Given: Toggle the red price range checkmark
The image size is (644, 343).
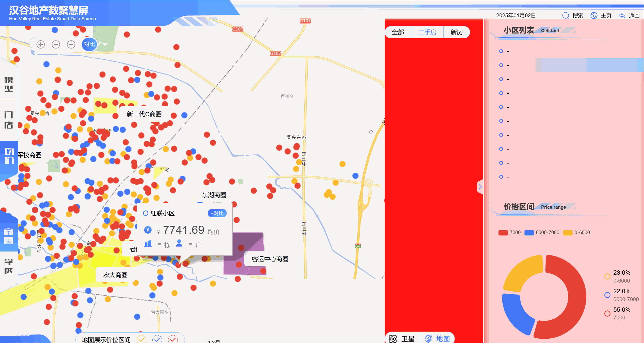Looking at the screenshot, I should pyautogui.click(x=173, y=339).
